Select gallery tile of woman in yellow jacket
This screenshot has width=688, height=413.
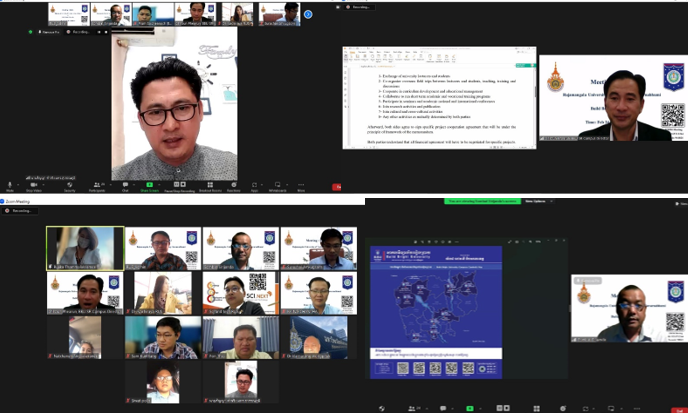point(163,293)
